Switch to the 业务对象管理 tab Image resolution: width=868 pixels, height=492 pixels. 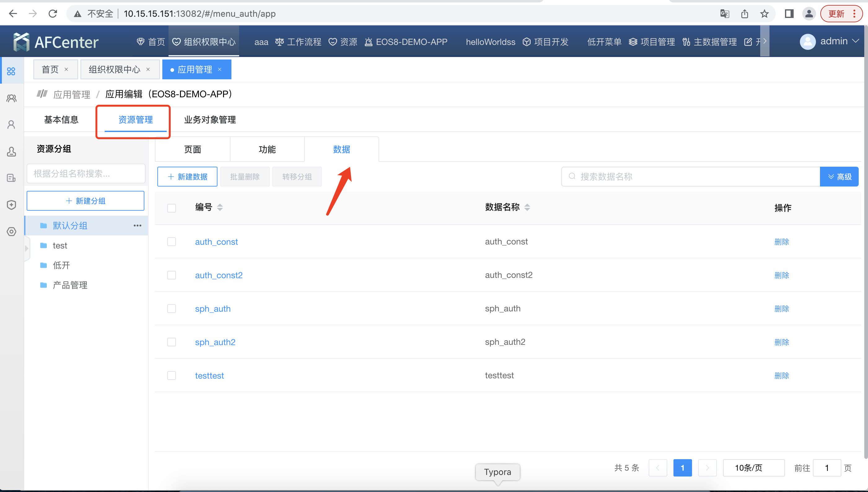[210, 120]
